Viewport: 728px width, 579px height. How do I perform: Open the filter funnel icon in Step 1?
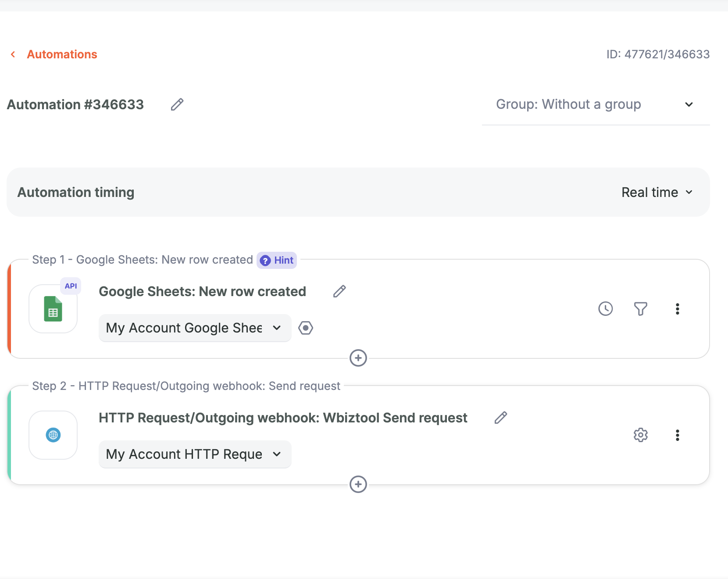coord(641,309)
